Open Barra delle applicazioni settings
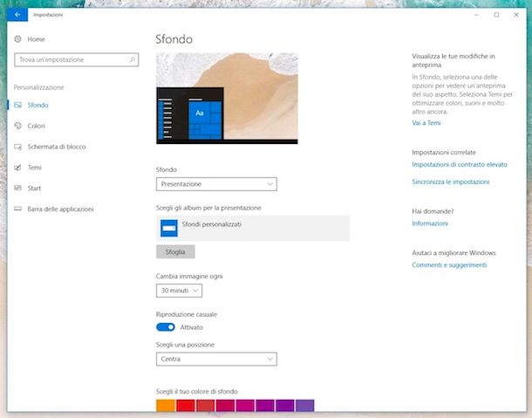Viewport: 532px width, 418px height. tap(60, 209)
